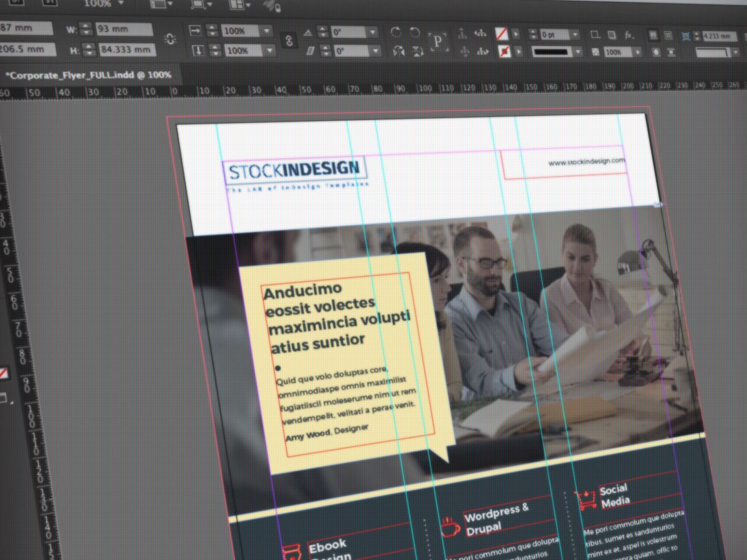Toggle constrain proportions for scaling
Viewport: 747px width, 560px height.
(289, 40)
